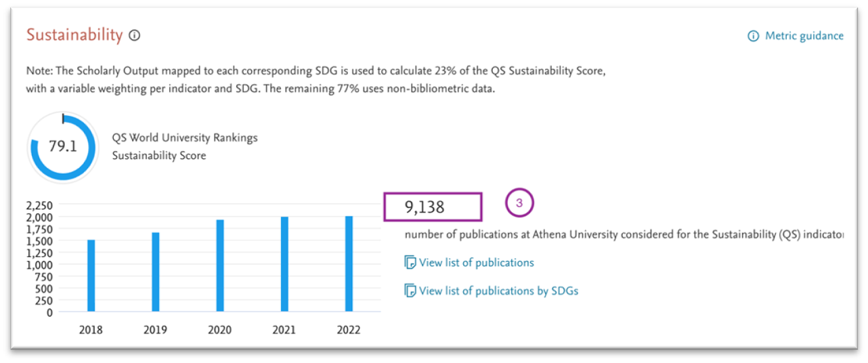Open View list of publications by SDGs

pyautogui.click(x=499, y=291)
